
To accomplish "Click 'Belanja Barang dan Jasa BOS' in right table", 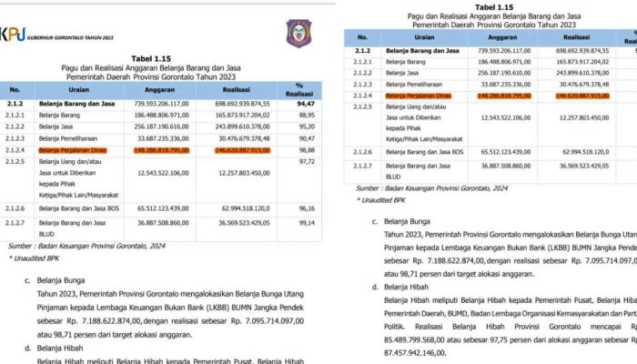I will pyautogui.click(x=425, y=152).
